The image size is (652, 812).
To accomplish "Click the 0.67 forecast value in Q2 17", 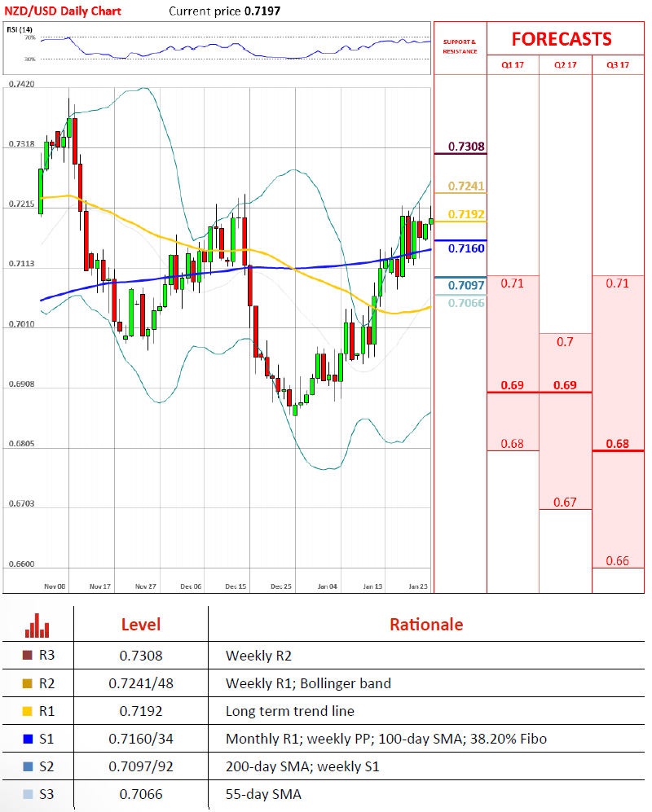I will coord(565,503).
